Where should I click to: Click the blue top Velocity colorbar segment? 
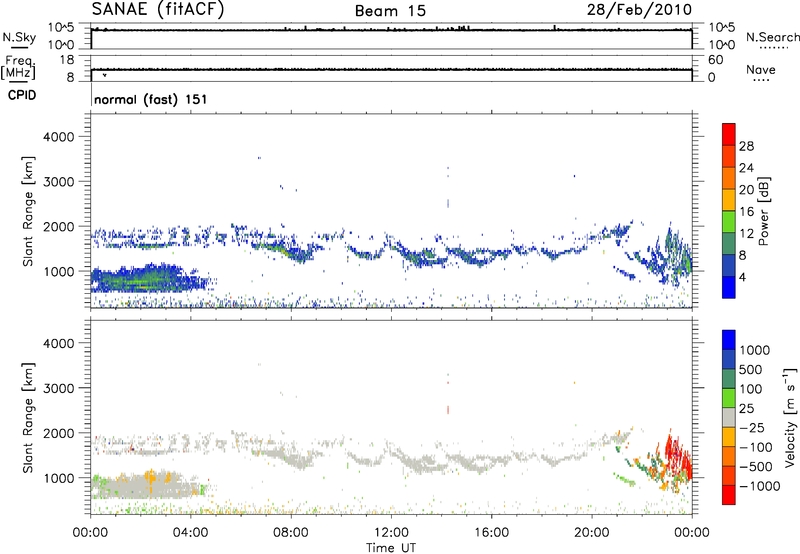[x=729, y=340]
